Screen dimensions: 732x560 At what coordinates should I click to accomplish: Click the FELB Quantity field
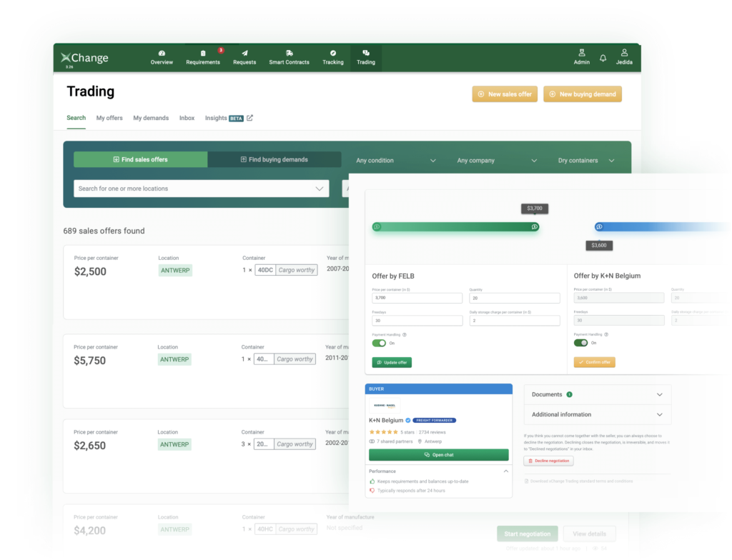click(515, 298)
